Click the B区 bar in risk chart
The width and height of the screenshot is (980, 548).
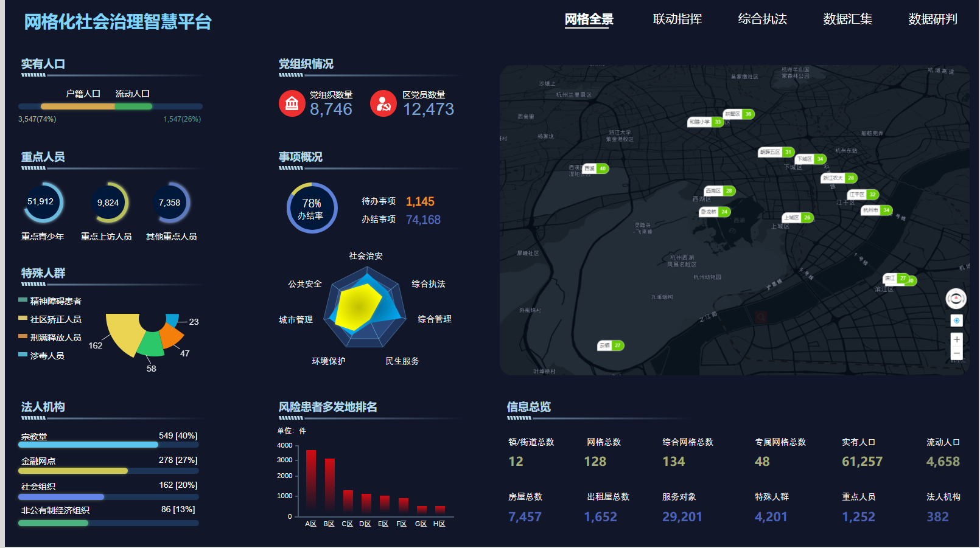pyautogui.click(x=330, y=487)
